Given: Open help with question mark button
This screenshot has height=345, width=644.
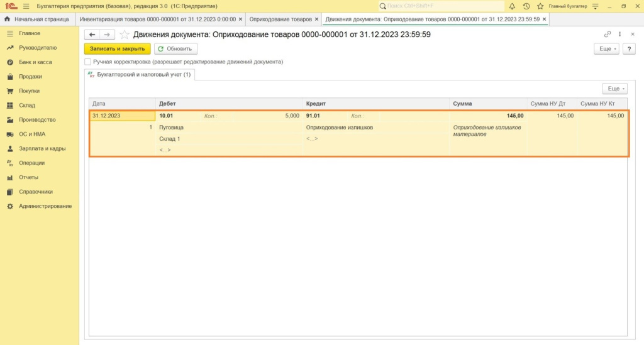Looking at the screenshot, I should pos(629,49).
